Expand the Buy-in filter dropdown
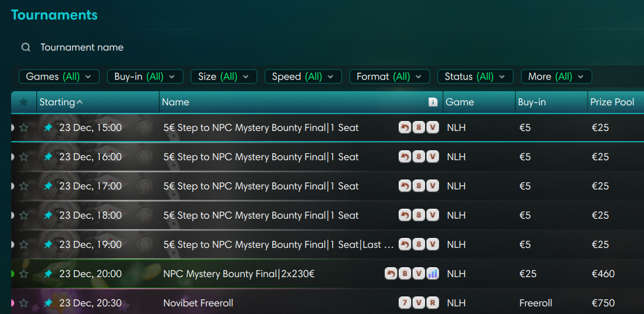The width and height of the screenshot is (644, 314). pyautogui.click(x=145, y=77)
